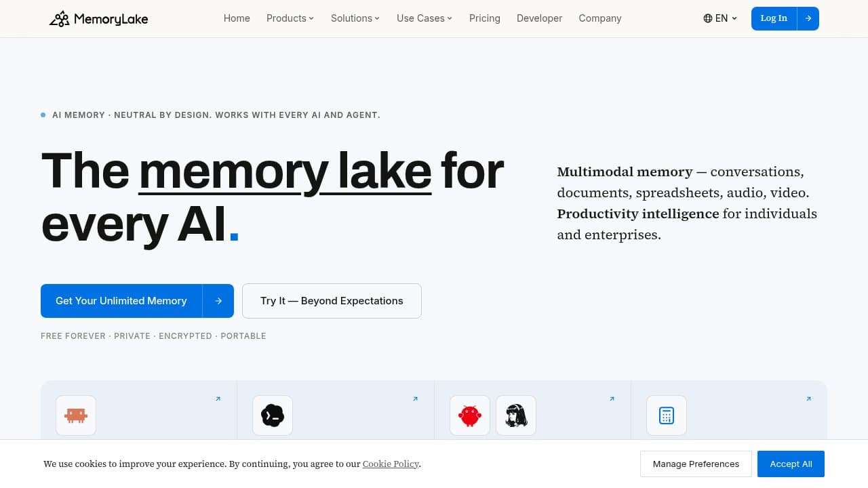Image resolution: width=868 pixels, height=488 pixels.
Task: Click Try It — Beyond Expectations button
Action: 332,301
